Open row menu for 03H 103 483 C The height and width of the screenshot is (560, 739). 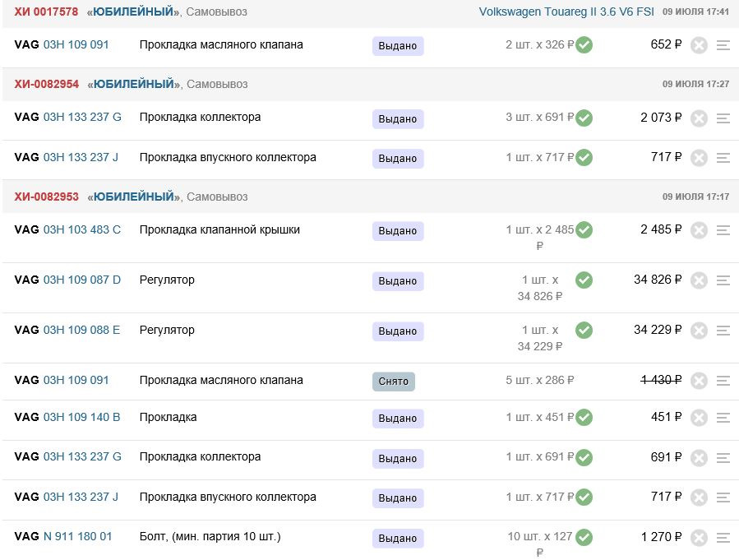click(723, 230)
